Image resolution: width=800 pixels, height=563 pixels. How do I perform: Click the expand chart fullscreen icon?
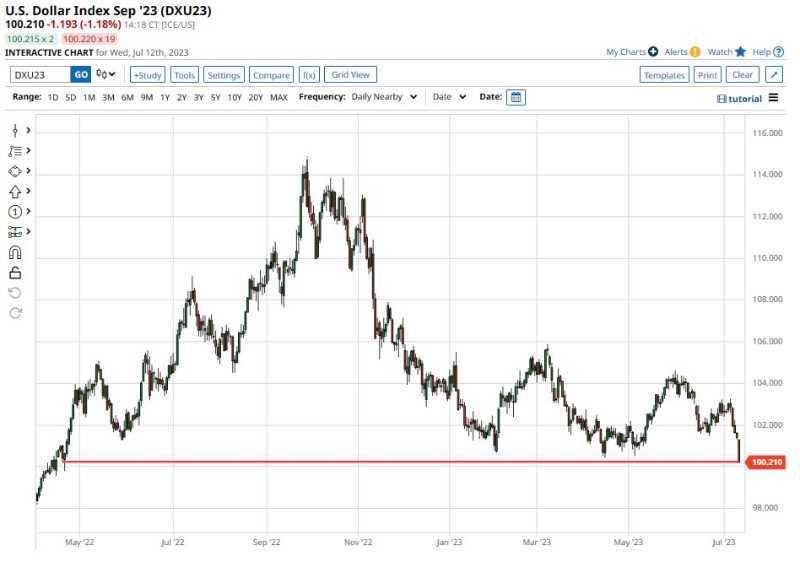[774, 75]
